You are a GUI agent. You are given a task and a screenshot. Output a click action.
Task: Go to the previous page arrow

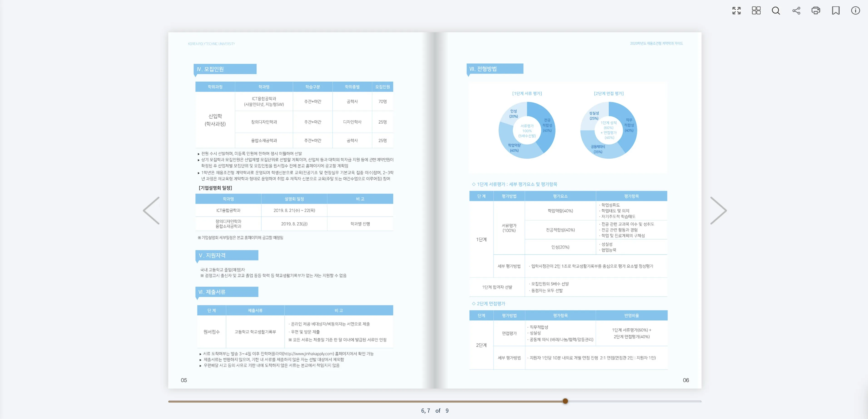151,210
